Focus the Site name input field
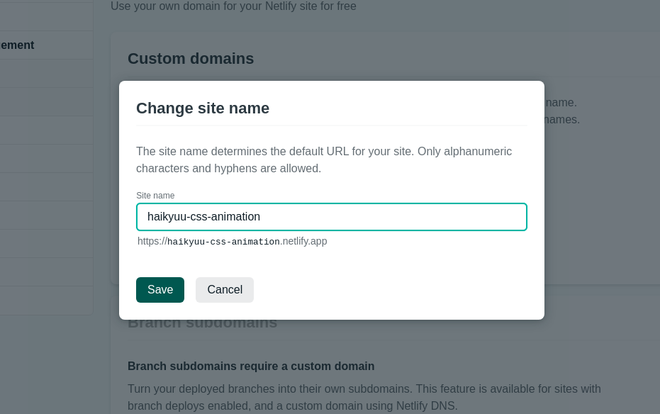Viewport: 660px width, 414px height. pyautogui.click(x=331, y=217)
